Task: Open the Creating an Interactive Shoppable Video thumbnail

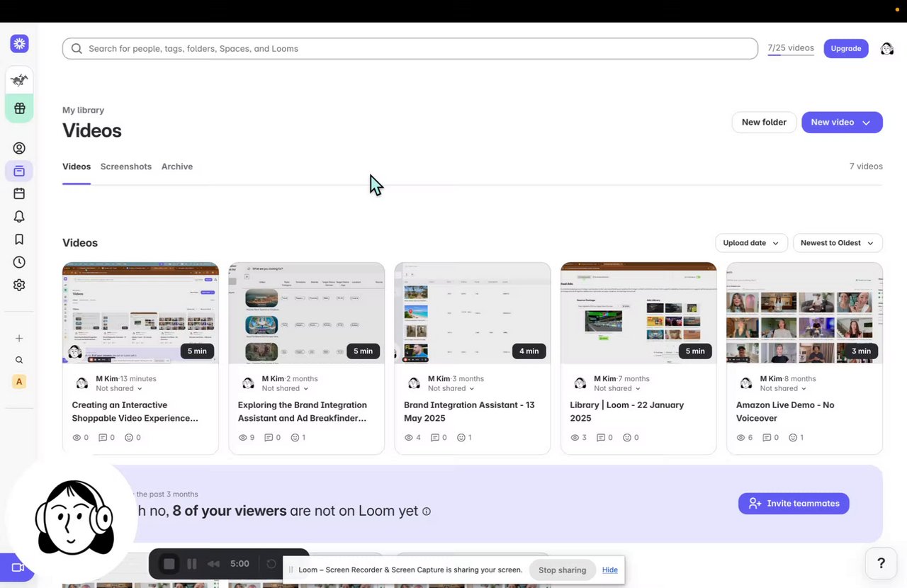Action: (140, 313)
